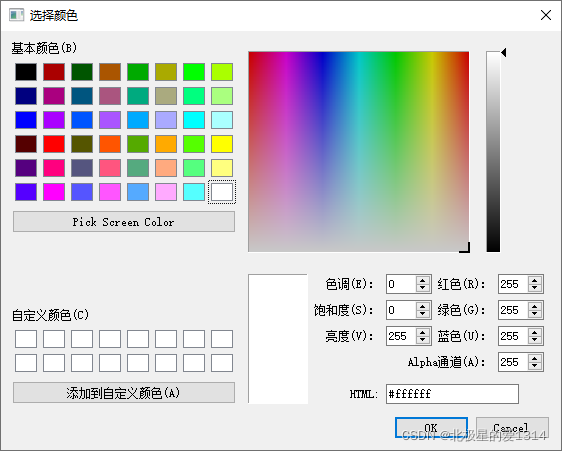
Task: Click the white color preview box
Action: point(278,339)
